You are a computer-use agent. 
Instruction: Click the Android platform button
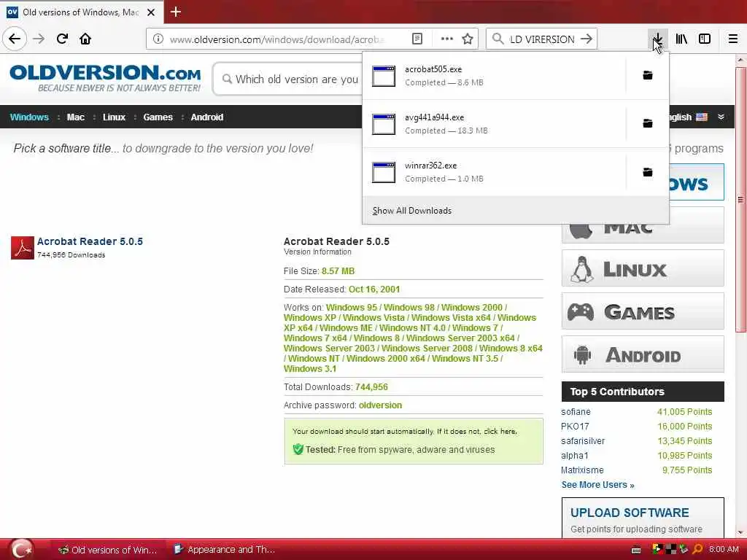click(643, 354)
